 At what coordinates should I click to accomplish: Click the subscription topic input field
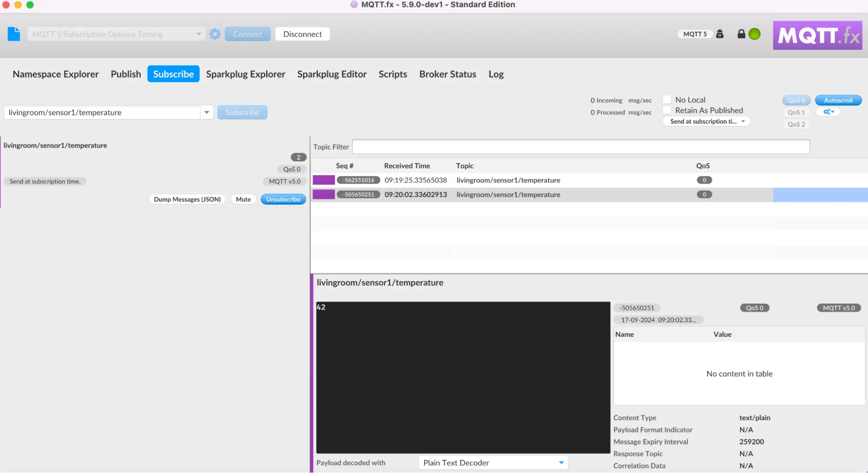[102, 112]
